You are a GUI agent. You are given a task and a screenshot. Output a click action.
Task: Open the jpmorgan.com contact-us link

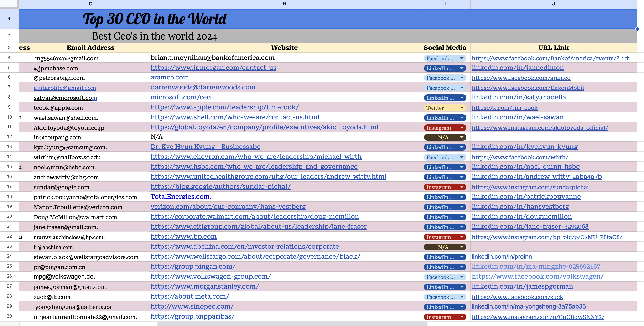213,68
